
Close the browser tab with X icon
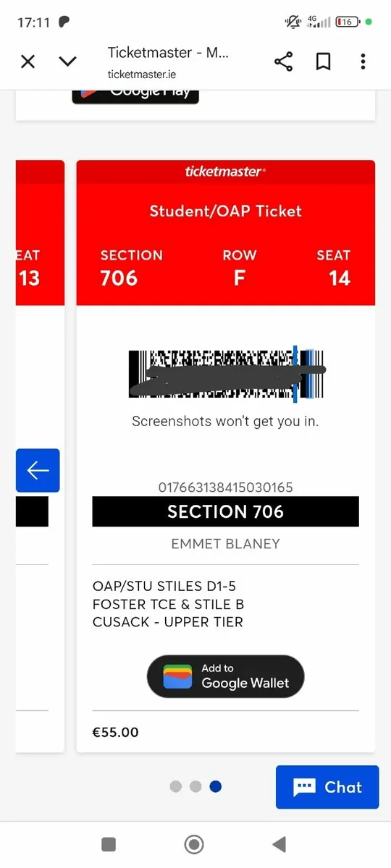tap(28, 61)
